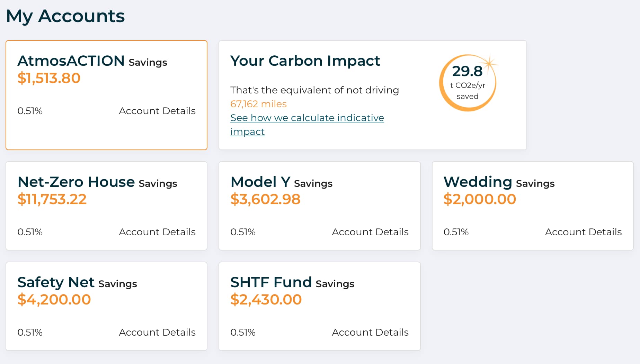Click the Your Carbon Impact heading
The height and width of the screenshot is (364, 640).
[x=305, y=61]
